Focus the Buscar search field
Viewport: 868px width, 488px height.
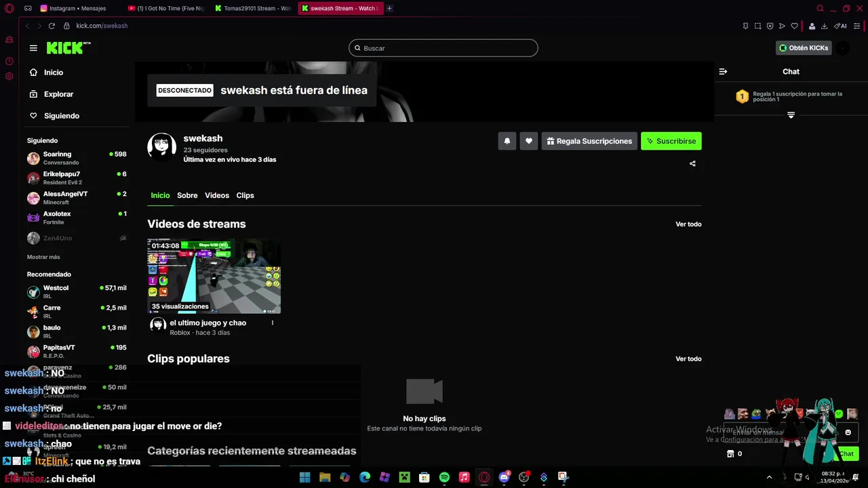click(443, 48)
